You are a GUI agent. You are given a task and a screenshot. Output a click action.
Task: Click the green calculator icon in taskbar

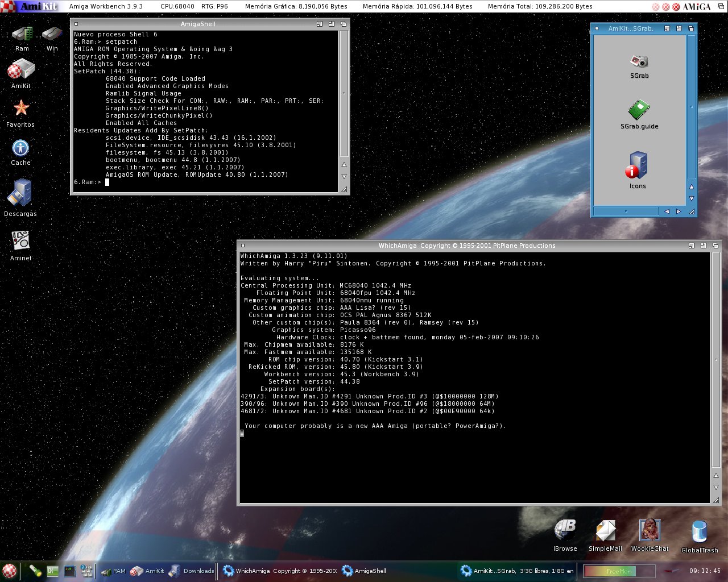[x=53, y=571]
